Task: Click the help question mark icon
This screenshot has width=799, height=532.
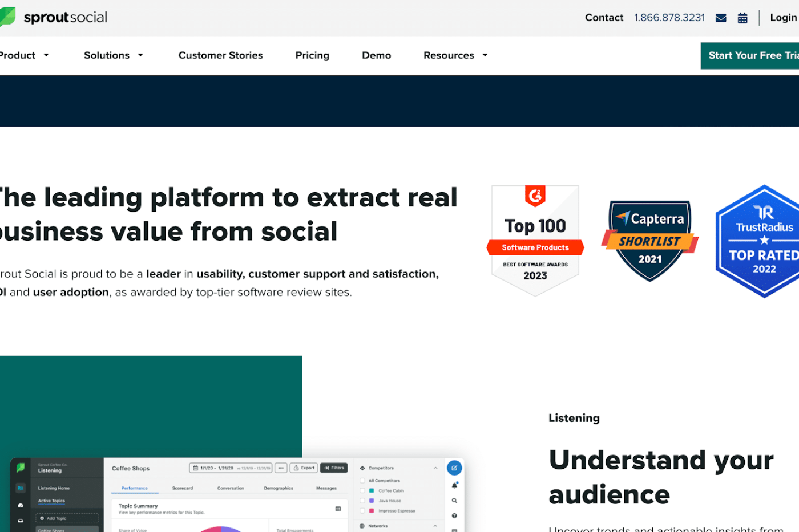Action: (454, 515)
